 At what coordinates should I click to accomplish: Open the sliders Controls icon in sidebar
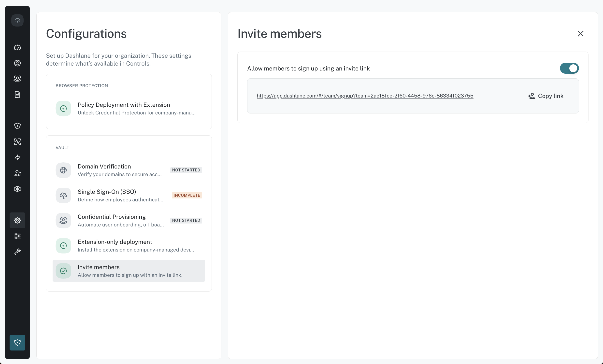click(x=17, y=236)
